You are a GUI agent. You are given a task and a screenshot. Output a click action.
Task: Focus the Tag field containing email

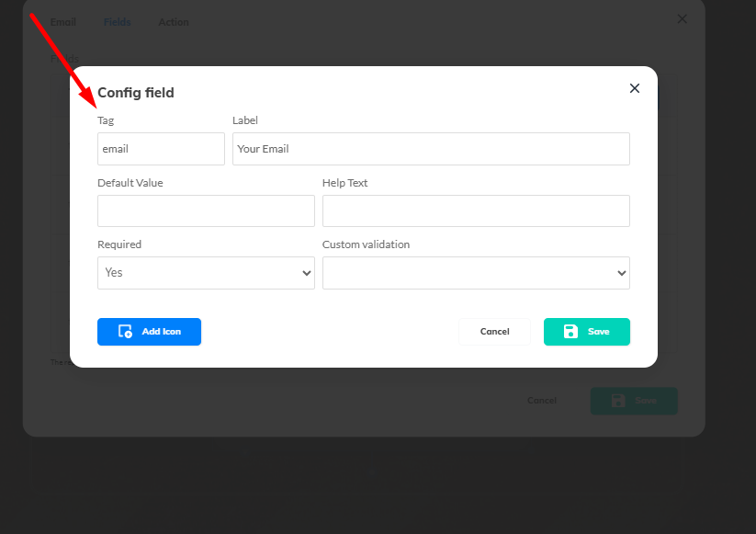coord(161,149)
